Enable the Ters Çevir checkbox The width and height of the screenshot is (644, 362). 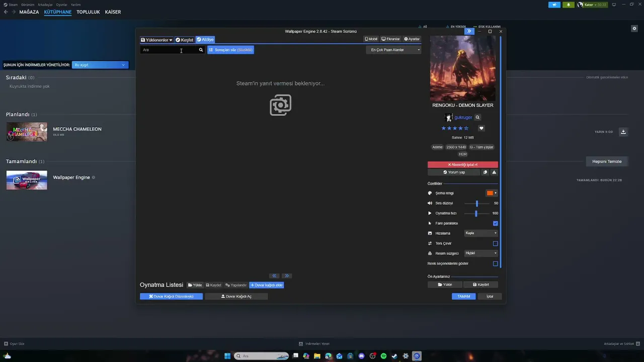pyautogui.click(x=496, y=243)
